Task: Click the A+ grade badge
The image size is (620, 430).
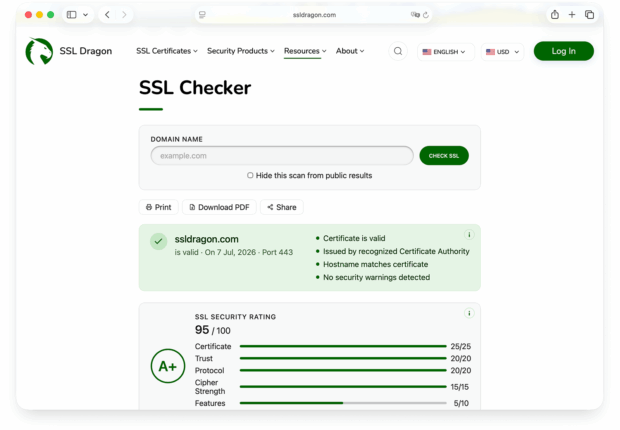Action: pos(168,366)
